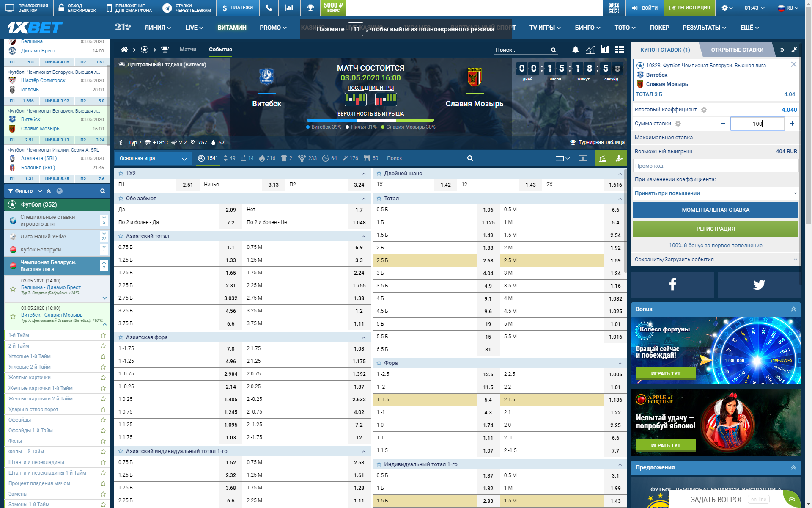Screen dimensions: 812x508
Task: Collapse the Bonus panel
Action: click(x=793, y=309)
